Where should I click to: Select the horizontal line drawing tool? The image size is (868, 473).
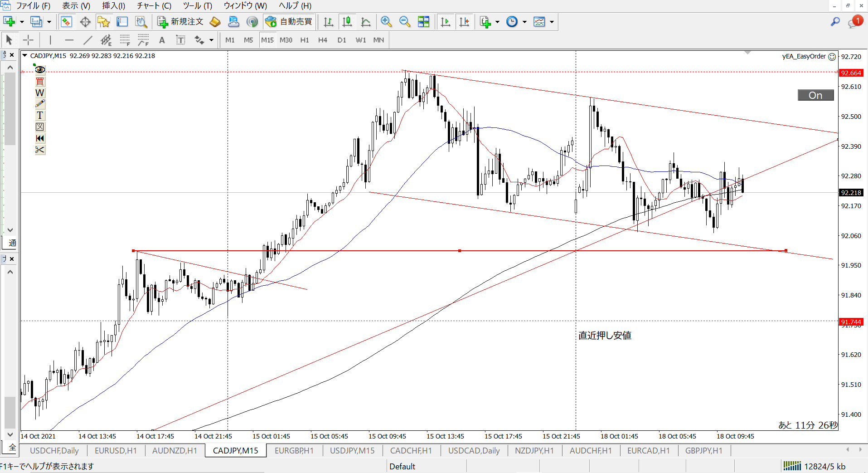pyautogui.click(x=69, y=40)
